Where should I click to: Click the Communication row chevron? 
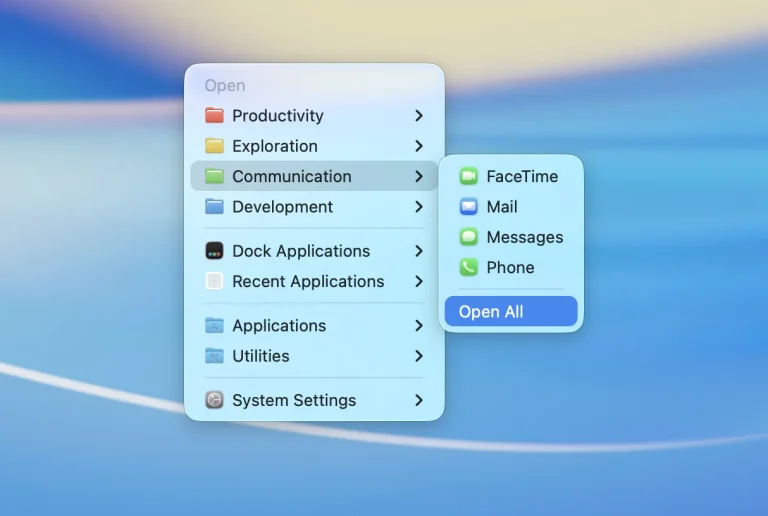point(419,176)
